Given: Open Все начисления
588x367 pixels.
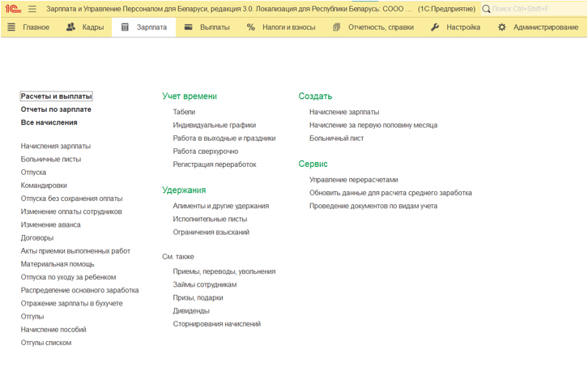Looking at the screenshot, I should pyautogui.click(x=49, y=122).
